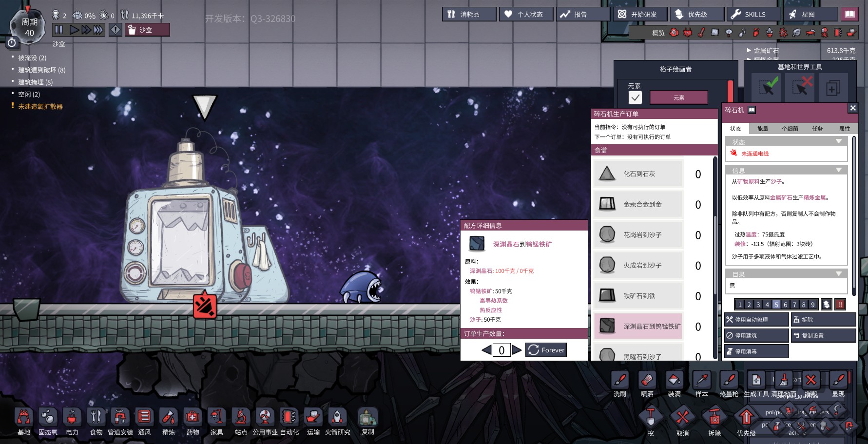Image resolution: width=868 pixels, height=444 pixels.
Task: Open the 开始研发 research menu
Action: point(640,14)
